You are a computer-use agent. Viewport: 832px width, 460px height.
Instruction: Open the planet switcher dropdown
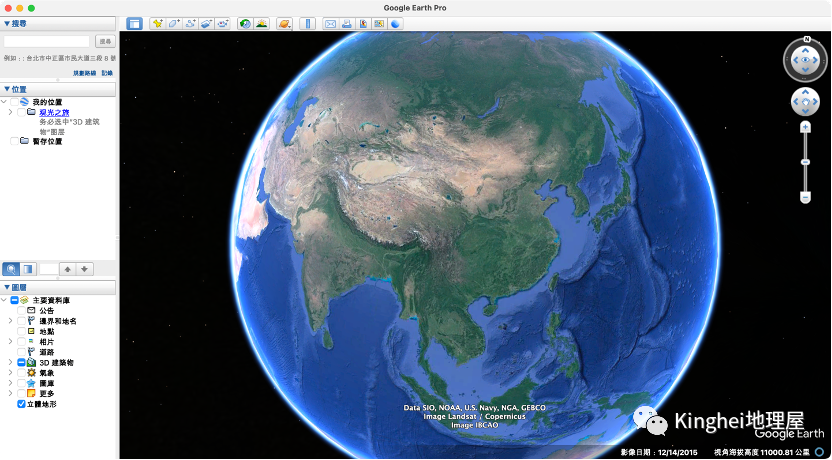point(284,23)
